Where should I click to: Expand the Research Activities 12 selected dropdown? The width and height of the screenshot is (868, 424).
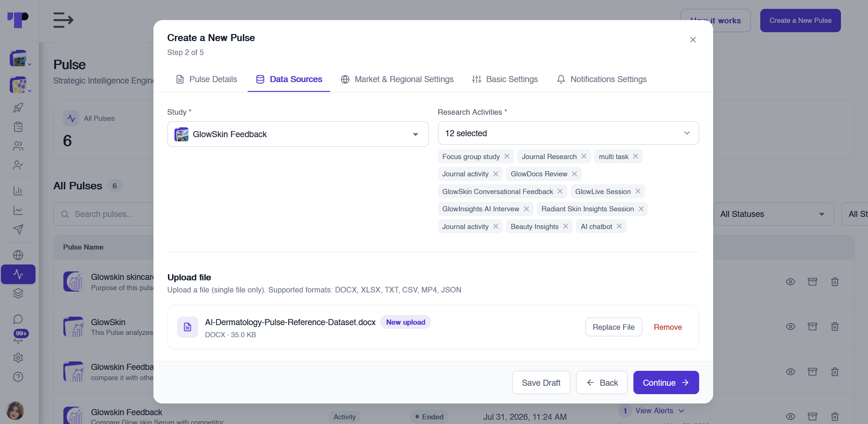pyautogui.click(x=568, y=133)
